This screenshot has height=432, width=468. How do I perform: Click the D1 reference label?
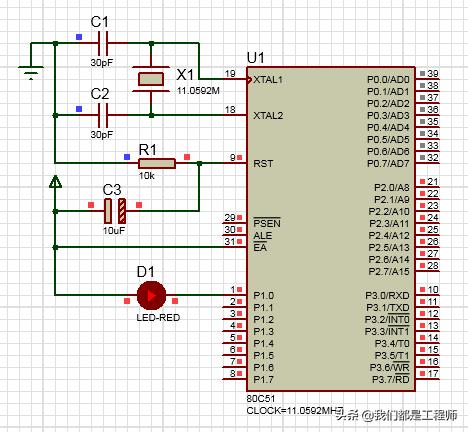[146, 272]
